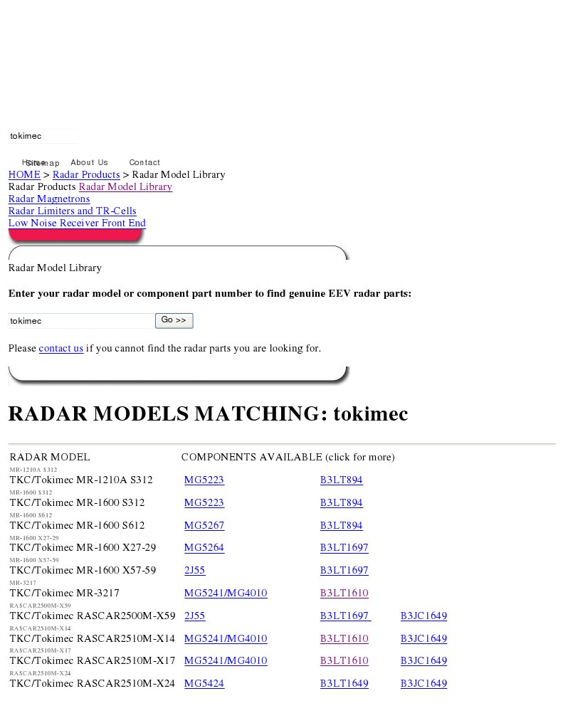The height and width of the screenshot is (728, 563).
Task: Open the About Us menu item
Action: click(x=89, y=162)
